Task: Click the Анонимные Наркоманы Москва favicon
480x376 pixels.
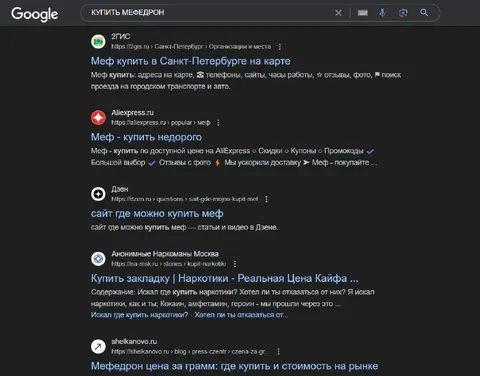Action: (x=98, y=259)
